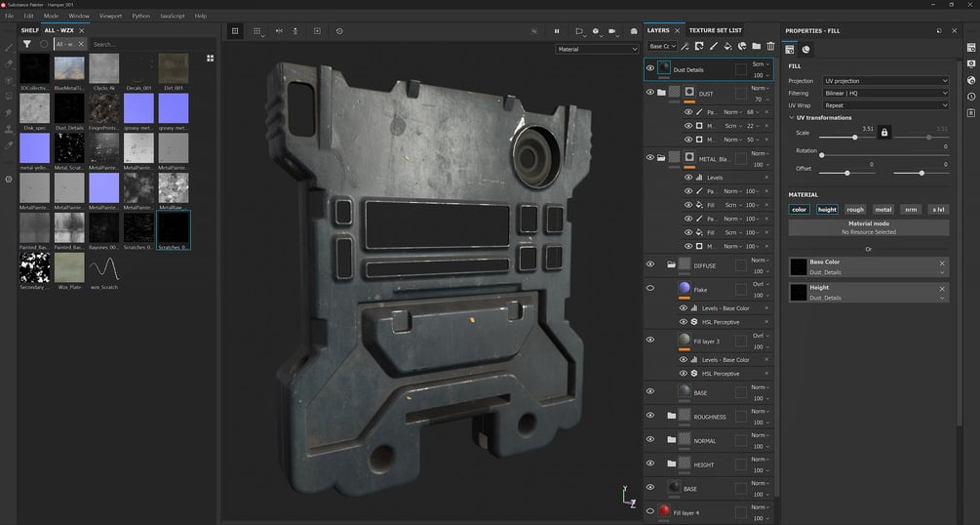Pop out the Properties panel with undock icon

click(x=939, y=30)
